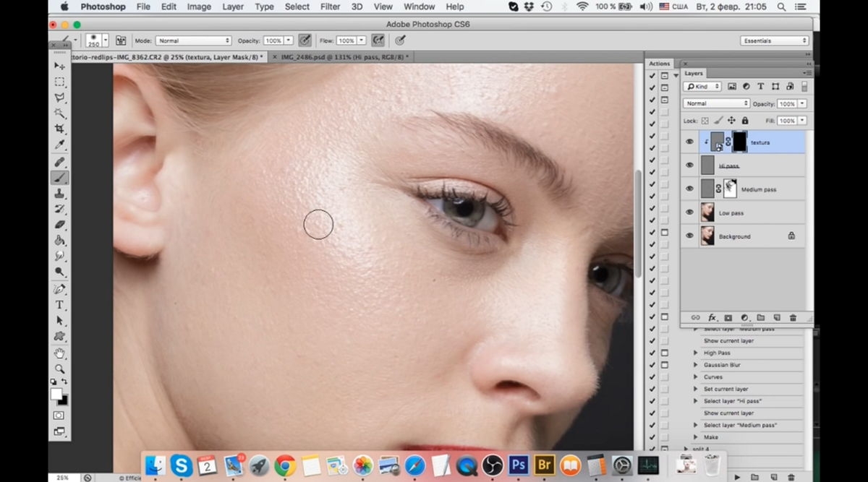This screenshot has width=868, height=482.
Task: Change the screen mode
Action: [x=59, y=431]
